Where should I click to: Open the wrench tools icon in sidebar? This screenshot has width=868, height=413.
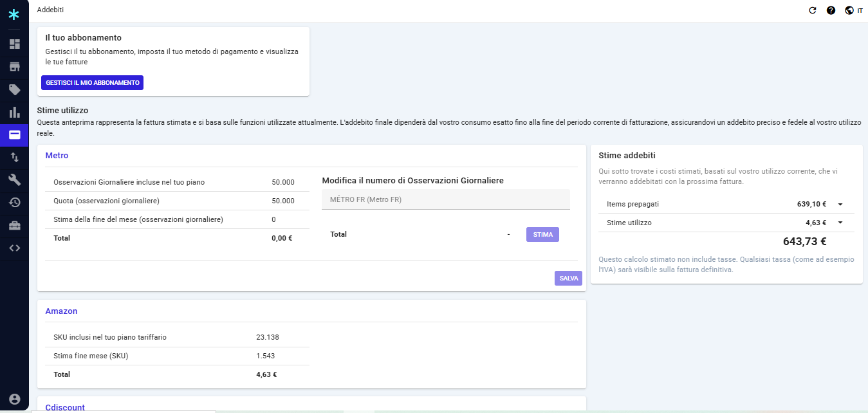(14, 179)
